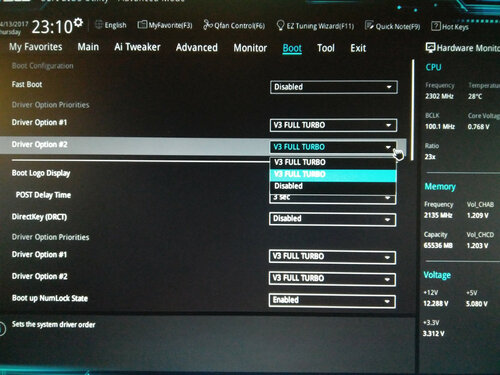Click the info icon beside the help text

pos(2,328)
